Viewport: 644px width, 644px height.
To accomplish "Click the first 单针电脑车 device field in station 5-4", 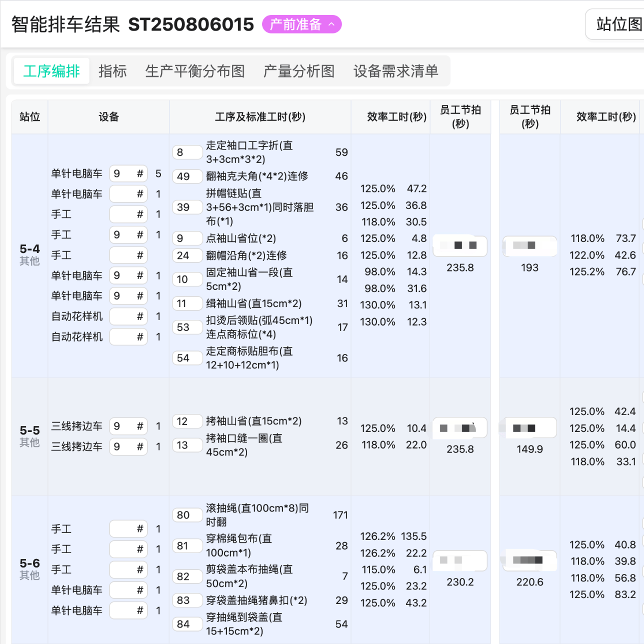I will pos(128,173).
